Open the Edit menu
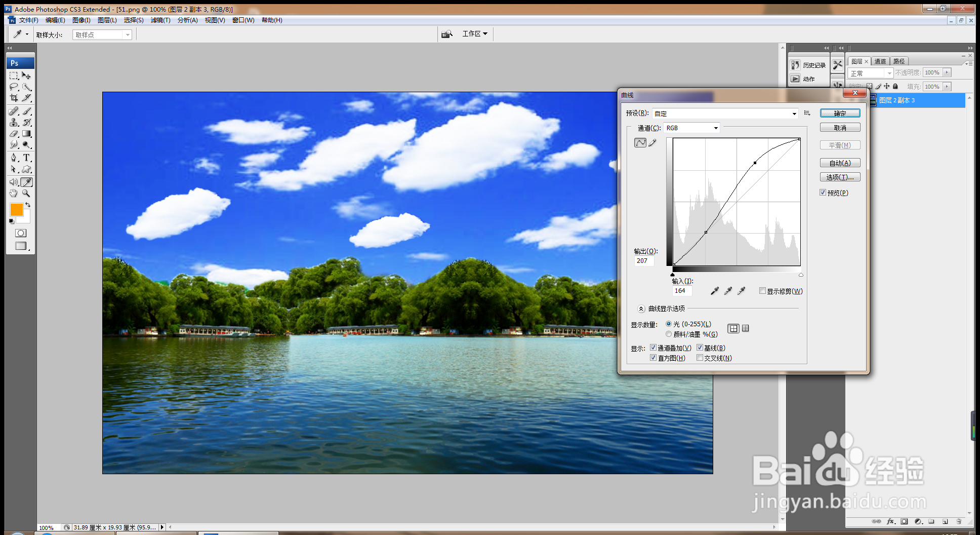This screenshot has height=535, width=980. [x=55, y=20]
